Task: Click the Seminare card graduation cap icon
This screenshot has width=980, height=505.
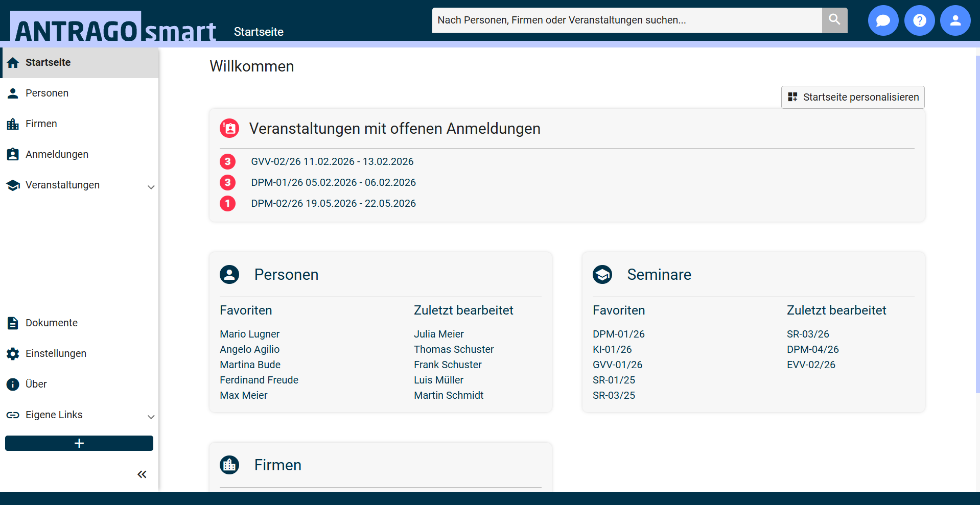Action: pos(602,275)
